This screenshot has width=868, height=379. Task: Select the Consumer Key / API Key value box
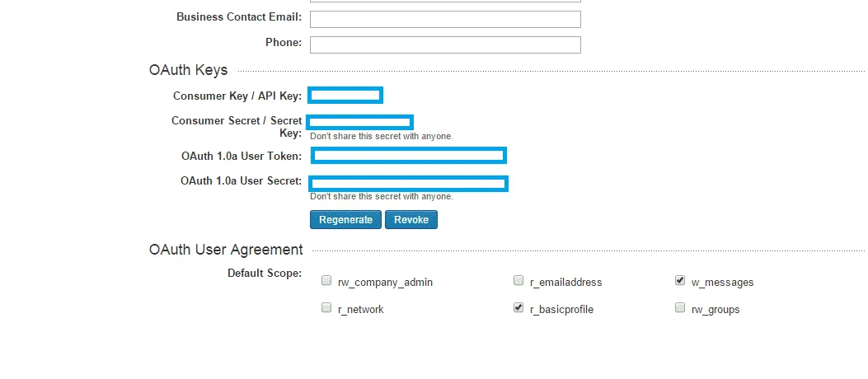345,96
